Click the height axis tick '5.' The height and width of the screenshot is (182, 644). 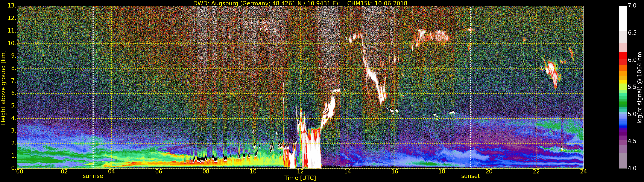pos(13,106)
